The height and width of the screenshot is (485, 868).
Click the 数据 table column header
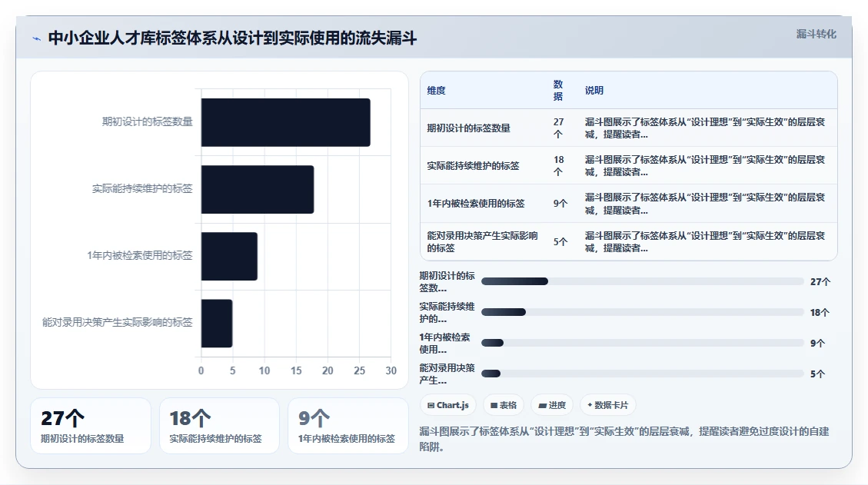(x=558, y=90)
